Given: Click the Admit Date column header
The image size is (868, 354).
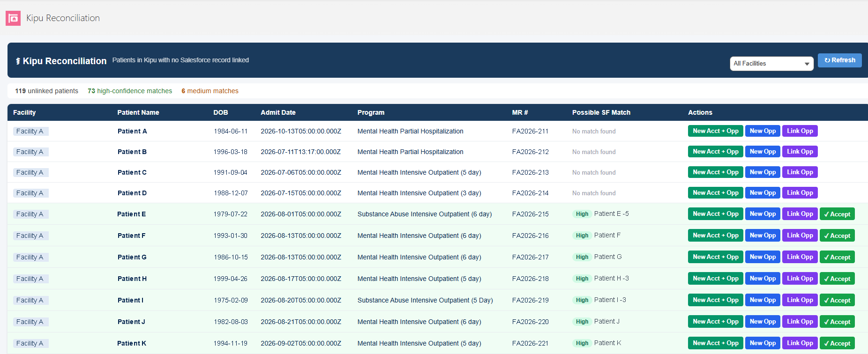Looking at the screenshot, I should [x=278, y=112].
